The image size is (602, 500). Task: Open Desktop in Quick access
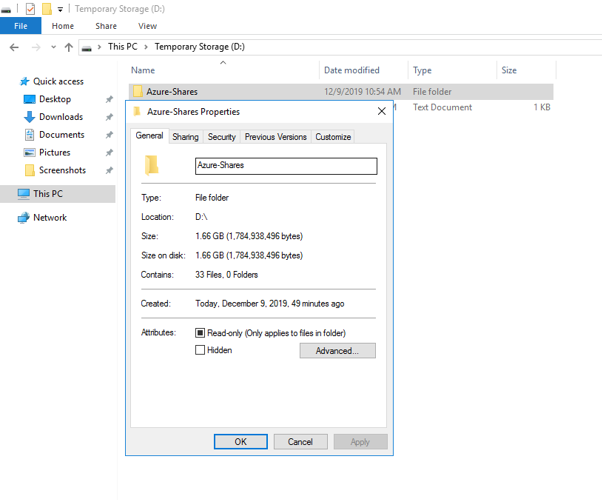coord(55,99)
